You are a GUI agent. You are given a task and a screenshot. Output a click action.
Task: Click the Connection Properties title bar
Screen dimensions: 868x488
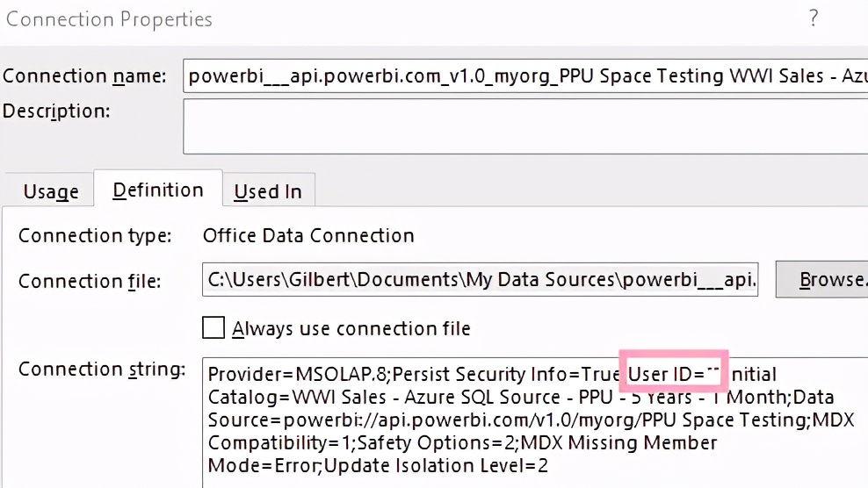click(x=351, y=18)
